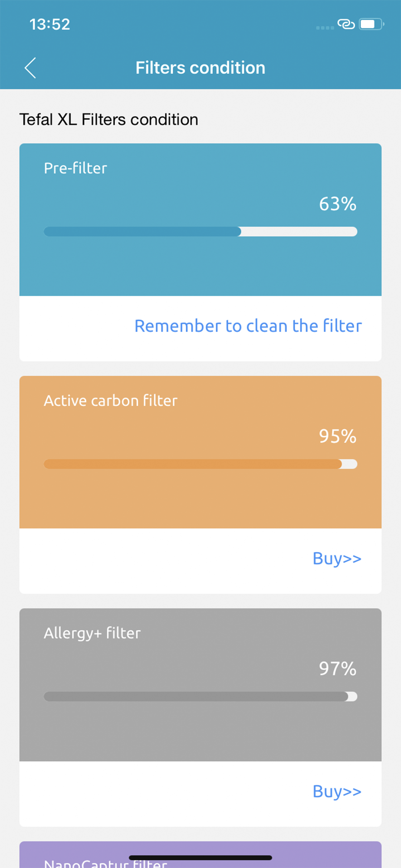The width and height of the screenshot is (401, 868).
Task: Click the 13:52 clock in status bar
Action: pos(49,24)
